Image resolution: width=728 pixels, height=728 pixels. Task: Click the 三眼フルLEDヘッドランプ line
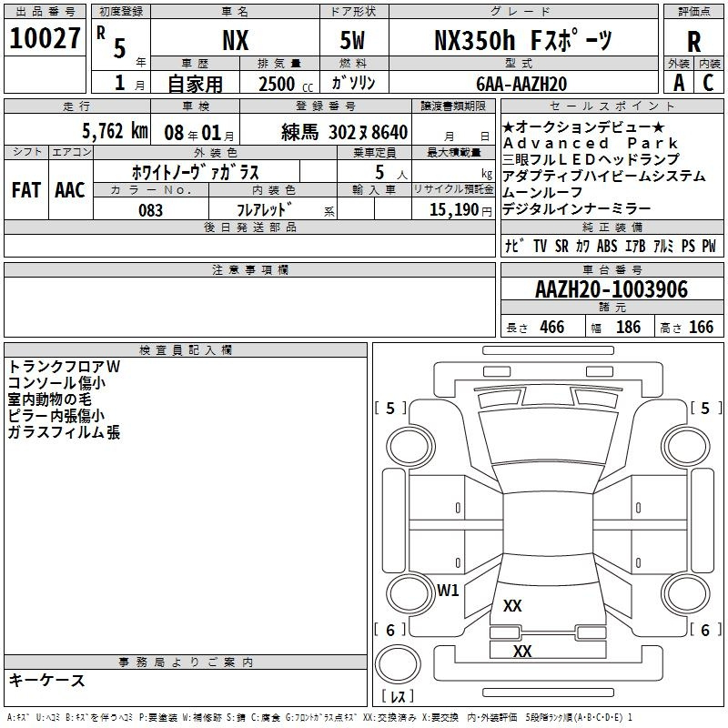pos(591,160)
